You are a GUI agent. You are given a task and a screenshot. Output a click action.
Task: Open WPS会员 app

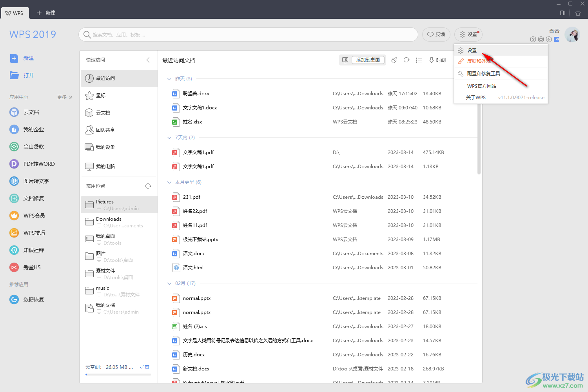coord(27,216)
